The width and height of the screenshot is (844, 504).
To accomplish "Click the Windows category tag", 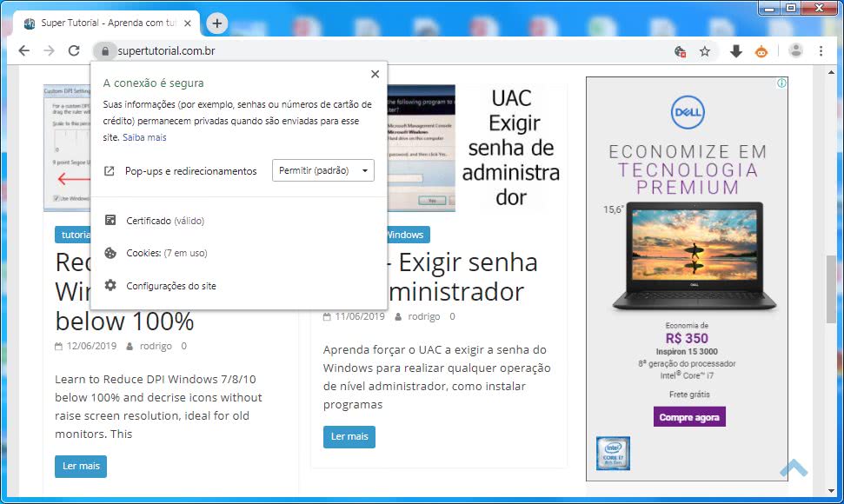I will pyautogui.click(x=408, y=235).
